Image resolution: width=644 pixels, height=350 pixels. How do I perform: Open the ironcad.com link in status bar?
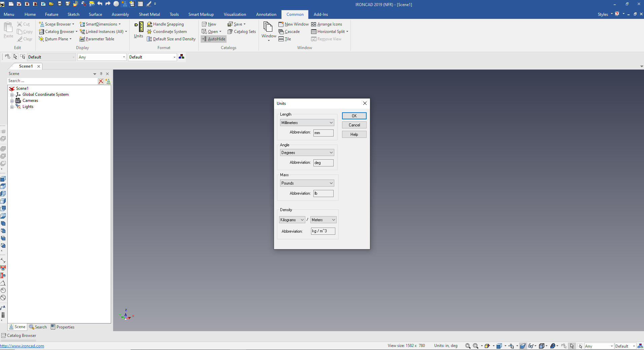tap(22, 346)
